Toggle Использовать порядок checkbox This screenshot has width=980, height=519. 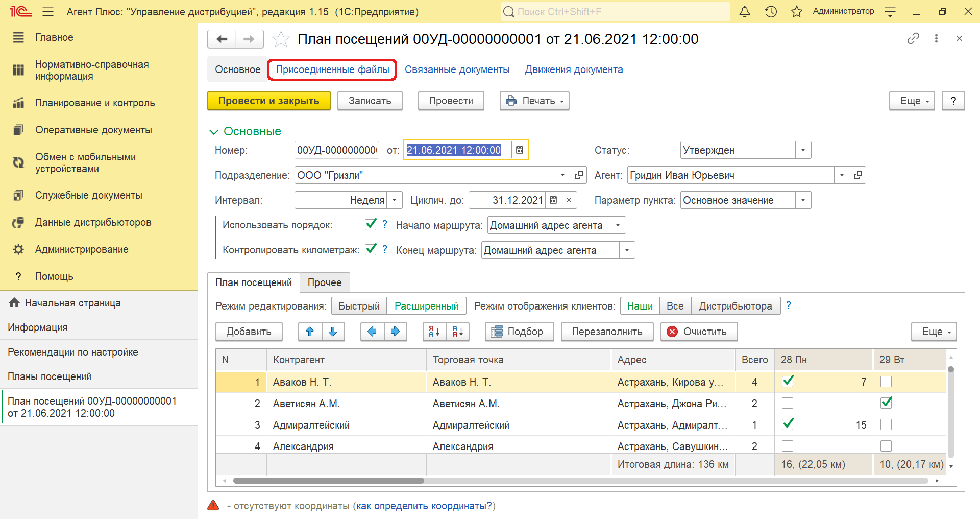pos(371,224)
